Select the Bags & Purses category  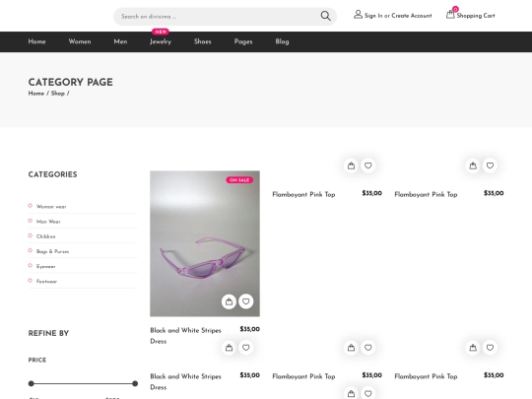coord(52,251)
